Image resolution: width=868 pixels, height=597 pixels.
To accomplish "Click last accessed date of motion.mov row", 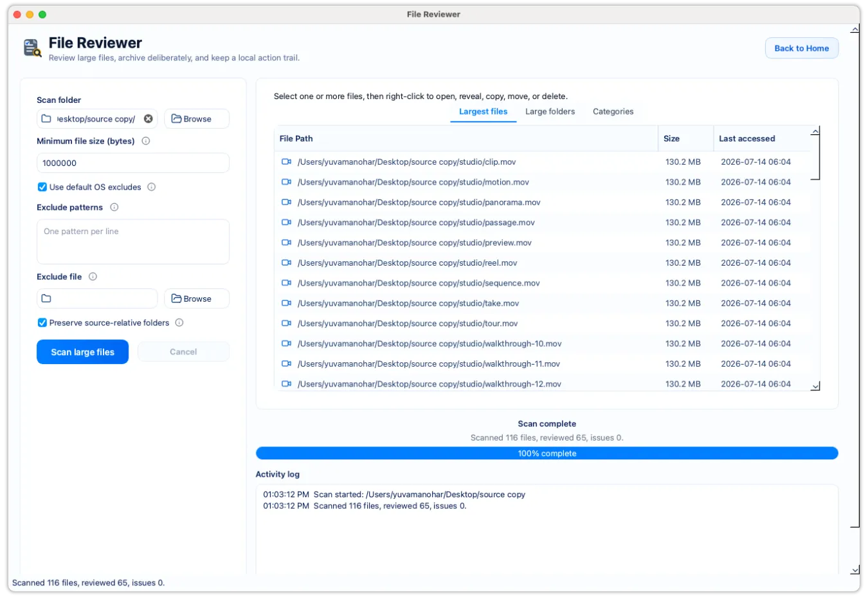I will click(755, 182).
